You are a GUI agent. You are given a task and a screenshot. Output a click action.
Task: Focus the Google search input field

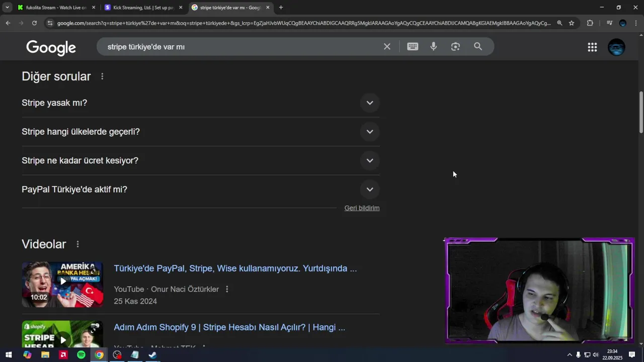tap(242, 47)
